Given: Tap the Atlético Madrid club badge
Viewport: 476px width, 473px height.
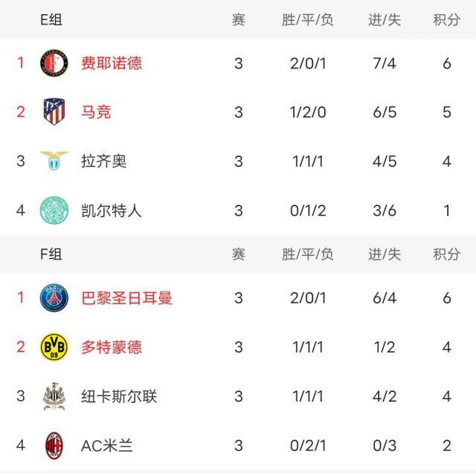Looking at the screenshot, I should 54,112.
